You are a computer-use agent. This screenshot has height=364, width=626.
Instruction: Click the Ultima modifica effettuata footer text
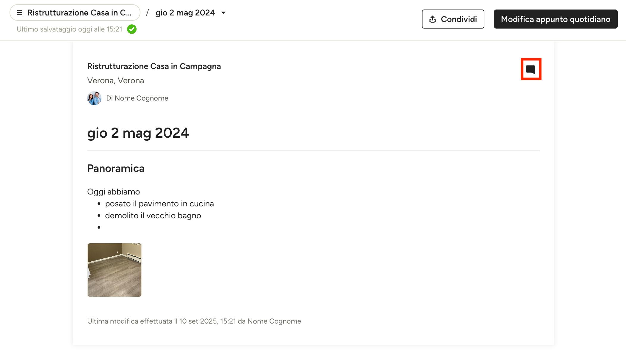(194, 321)
